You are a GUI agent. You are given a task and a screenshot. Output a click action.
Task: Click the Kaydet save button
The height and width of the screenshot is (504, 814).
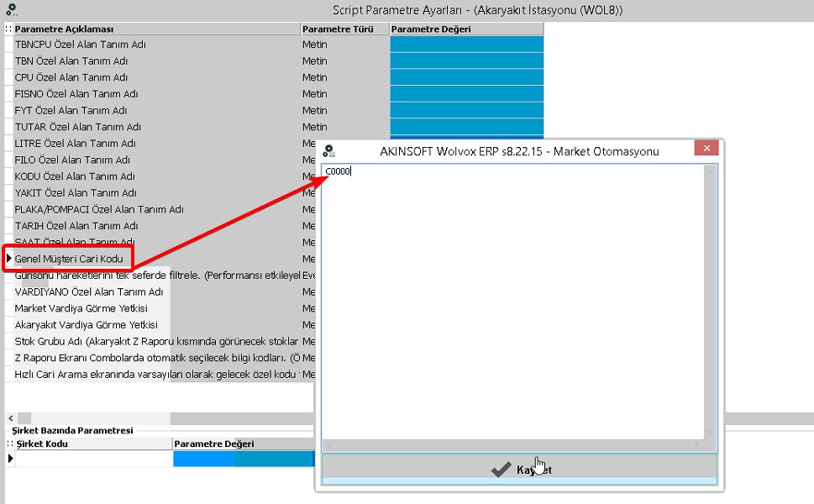519,470
